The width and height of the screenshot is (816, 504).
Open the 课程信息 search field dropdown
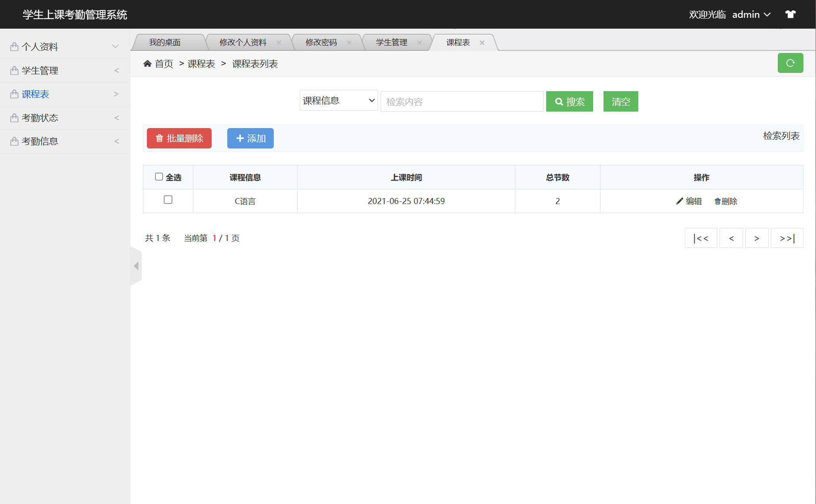point(338,100)
